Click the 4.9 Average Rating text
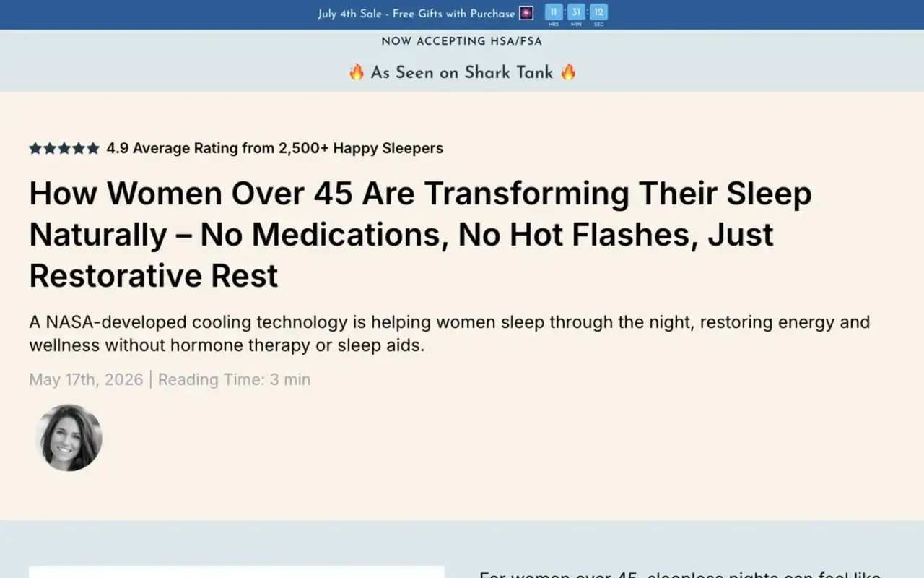This screenshot has height=578, width=924. point(275,148)
